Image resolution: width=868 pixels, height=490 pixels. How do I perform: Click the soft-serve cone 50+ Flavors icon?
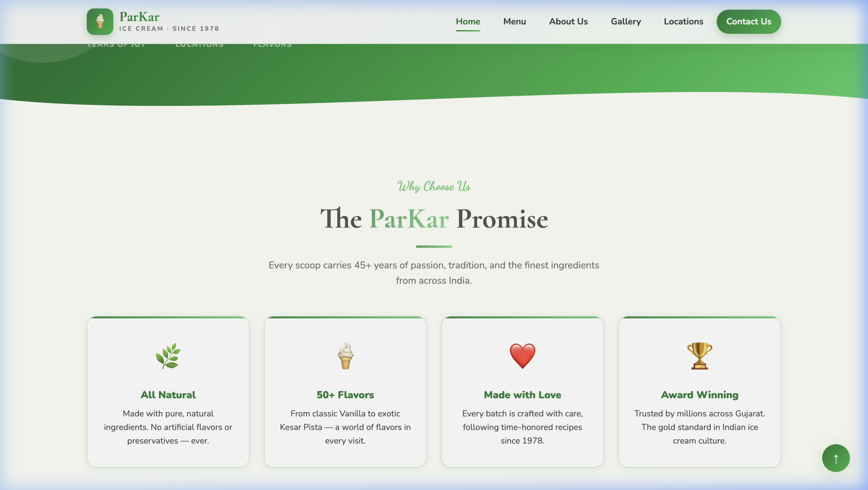(345, 356)
